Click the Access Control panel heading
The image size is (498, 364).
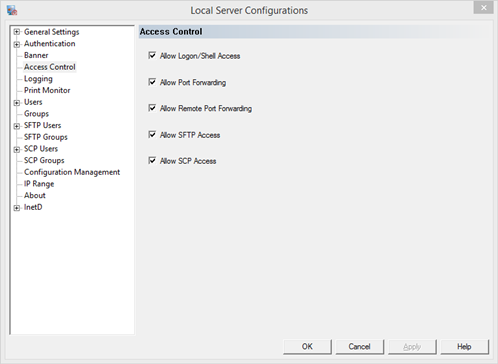point(171,32)
